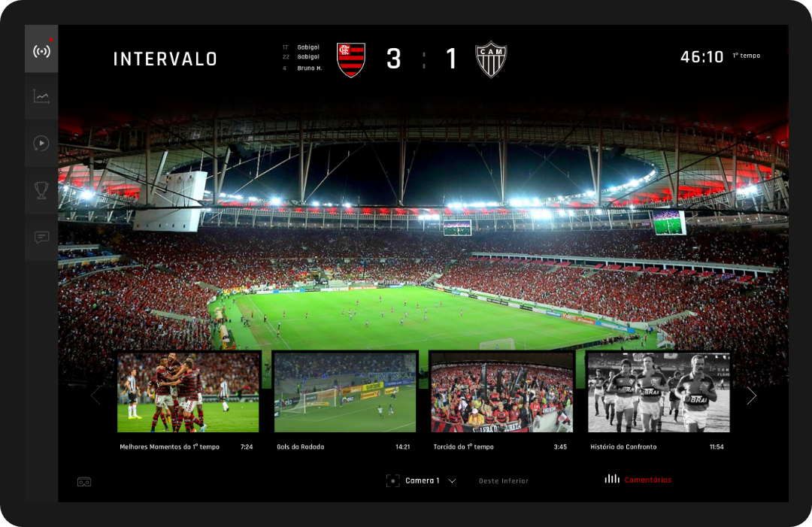
Task: Show previous videos with left arrow
Action: [x=95, y=396]
